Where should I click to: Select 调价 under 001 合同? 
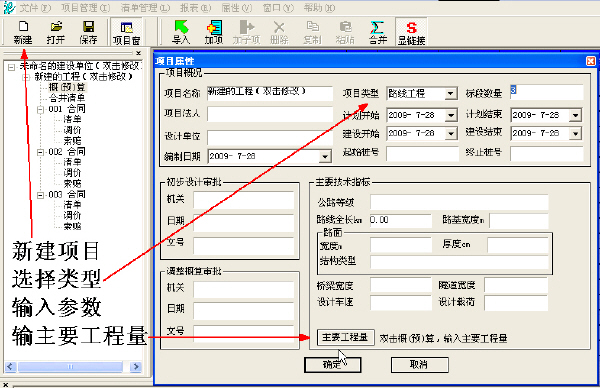coord(72,130)
